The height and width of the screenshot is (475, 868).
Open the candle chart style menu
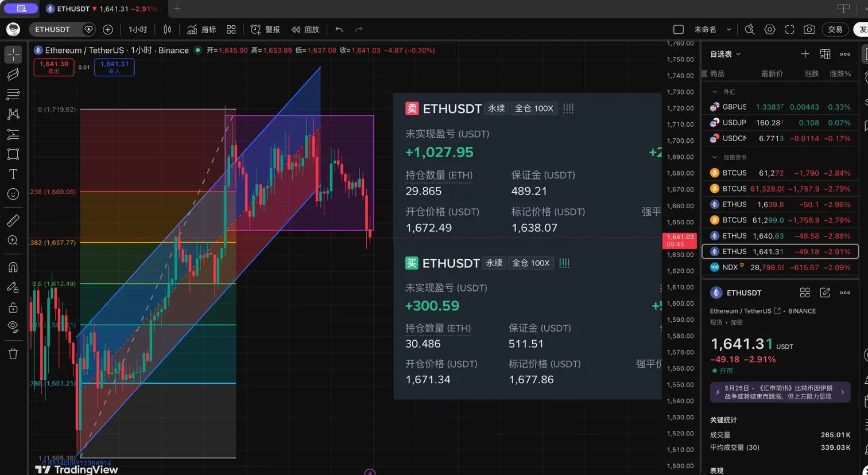pos(168,29)
